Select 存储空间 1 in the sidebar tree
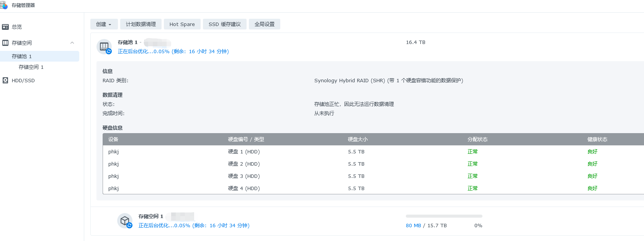This screenshot has height=241, width=644. [x=31, y=67]
